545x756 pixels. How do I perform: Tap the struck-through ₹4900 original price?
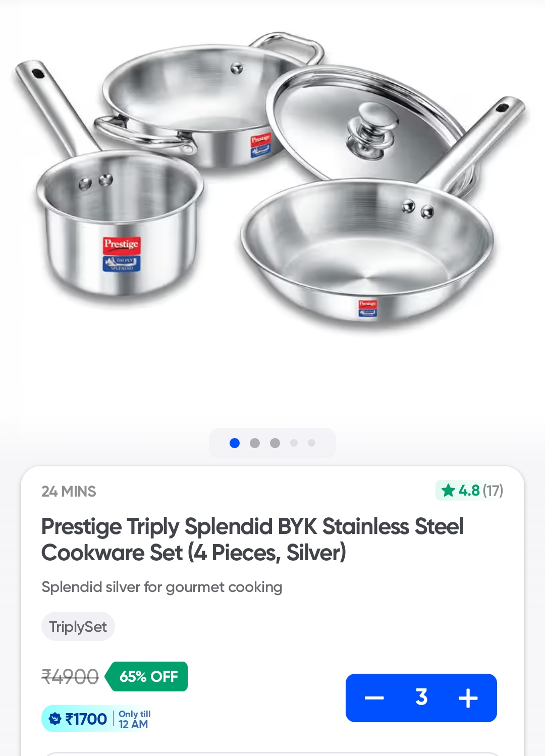click(x=70, y=677)
